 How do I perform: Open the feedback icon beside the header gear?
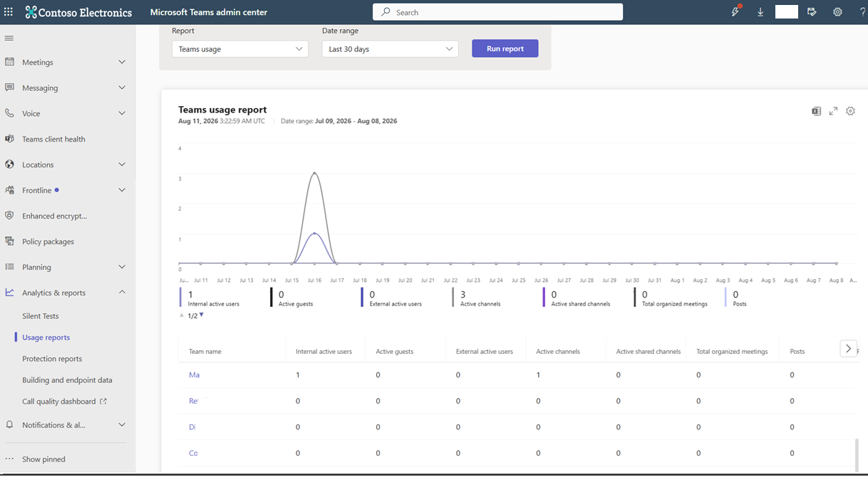[812, 12]
